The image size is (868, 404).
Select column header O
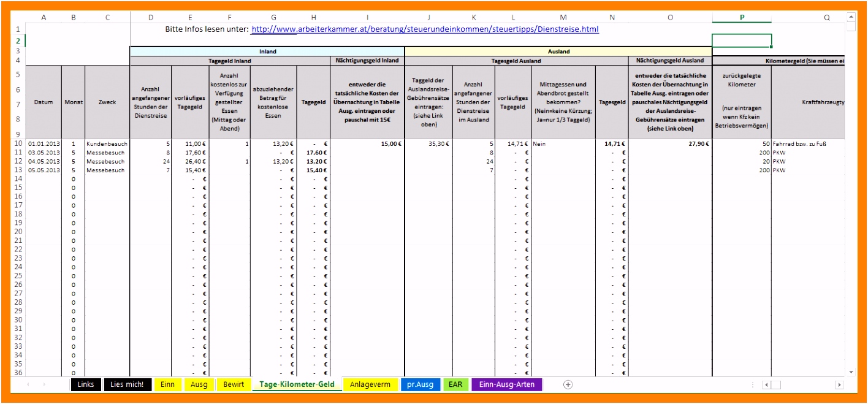670,17
